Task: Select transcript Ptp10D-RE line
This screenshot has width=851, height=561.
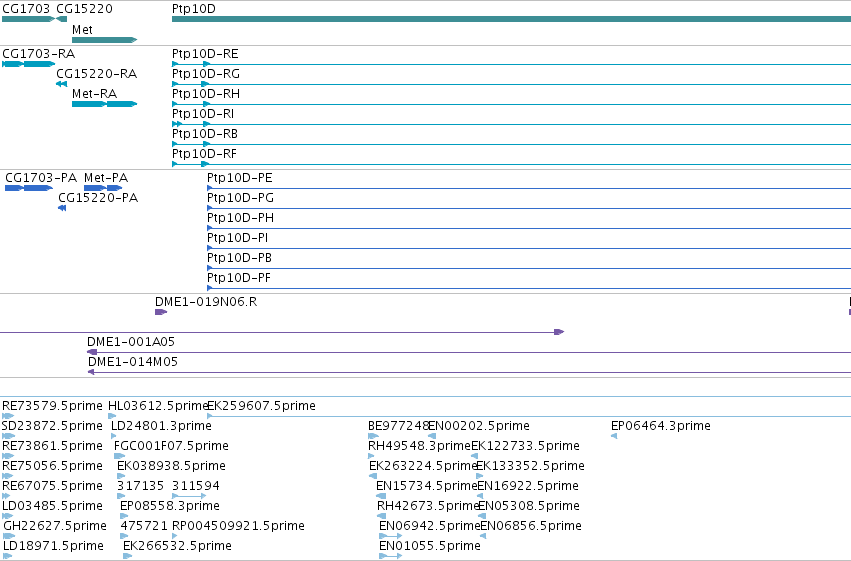Action: click(511, 64)
